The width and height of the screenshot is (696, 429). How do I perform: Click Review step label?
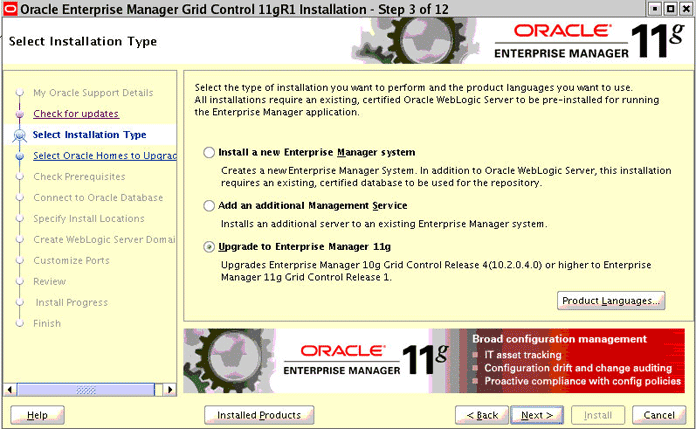pyautogui.click(x=49, y=282)
